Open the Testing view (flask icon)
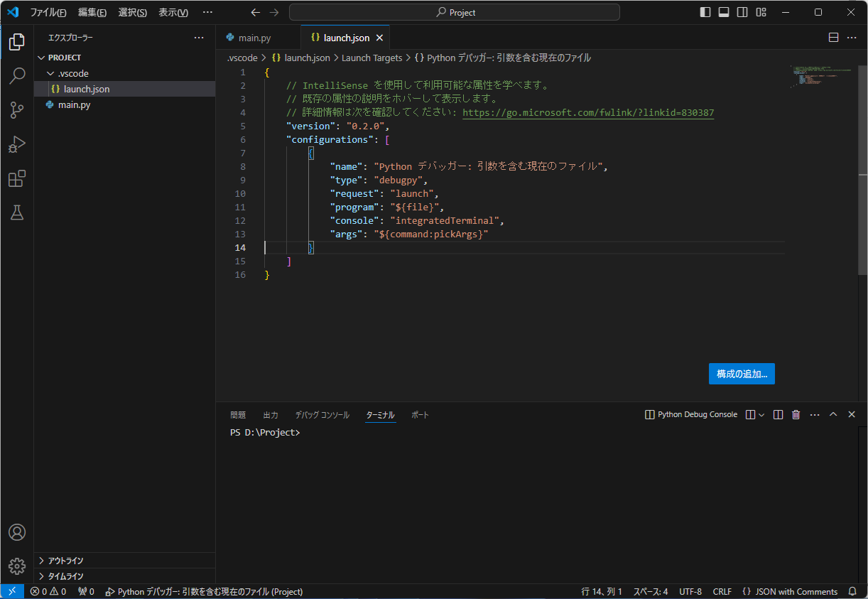The width and height of the screenshot is (868, 599). coord(17,212)
